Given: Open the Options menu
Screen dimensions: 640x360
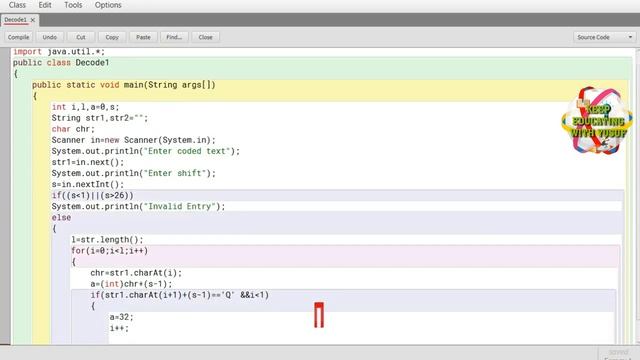Looking at the screenshot, I should point(108,5).
